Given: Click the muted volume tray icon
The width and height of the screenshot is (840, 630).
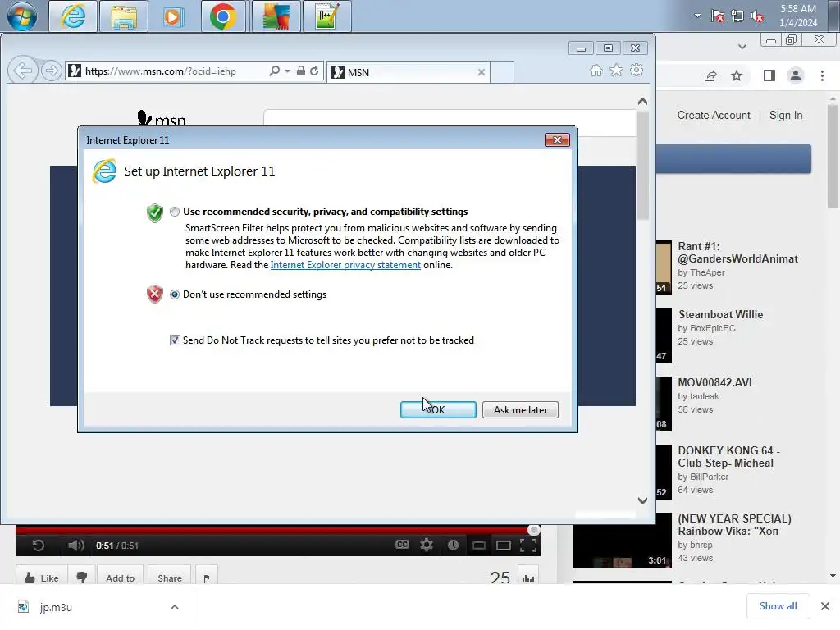Looking at the screenshot, I should 757,16.
